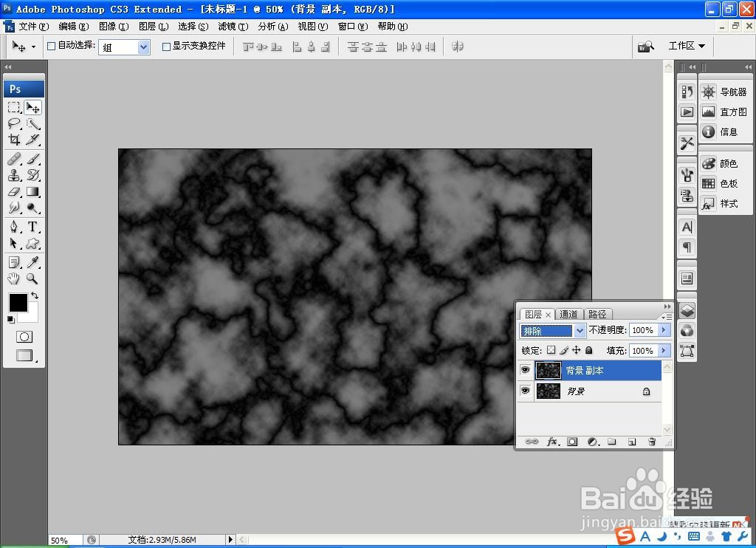Open the tool preset picker arrow
The height and width of the screenshot is (548, 756).
click(33, 47)
